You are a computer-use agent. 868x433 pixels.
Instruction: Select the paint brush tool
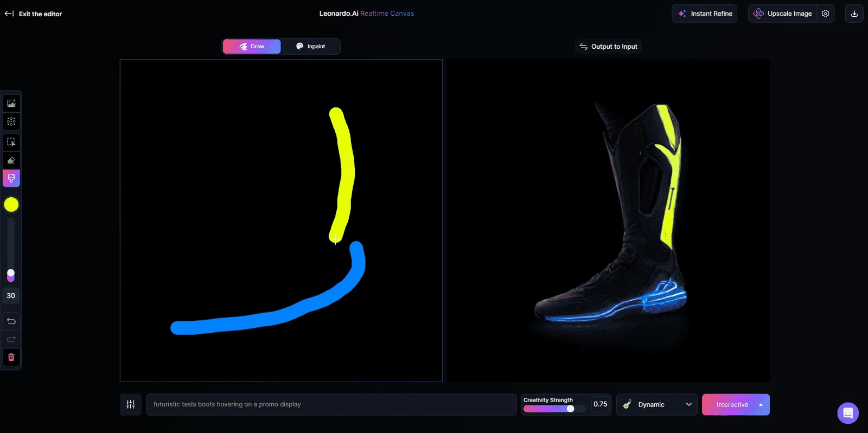pos(11,178)
